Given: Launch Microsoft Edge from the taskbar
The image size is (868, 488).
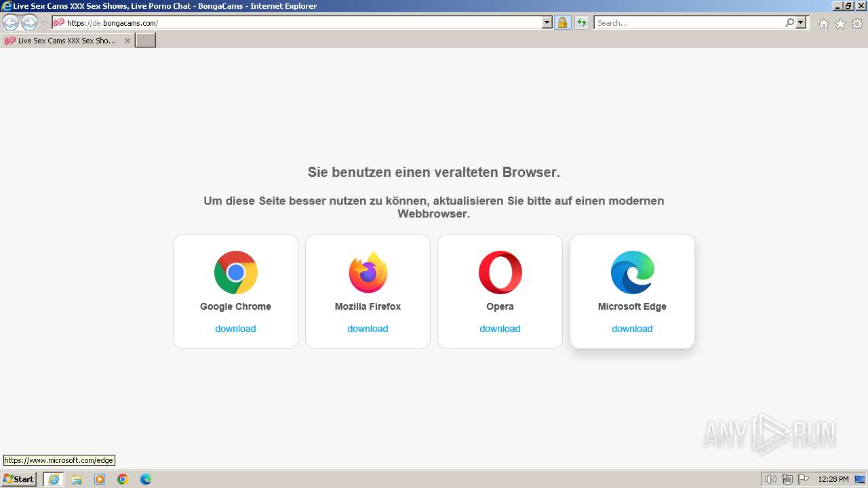Looking at the screenshot, I should pyautogui.click(x=146, y=479).
